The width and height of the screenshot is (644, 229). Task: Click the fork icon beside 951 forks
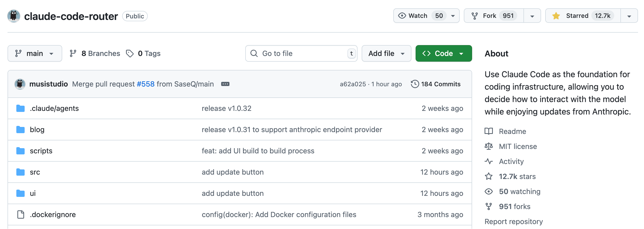pyautogui.click(x=489, y=206)
